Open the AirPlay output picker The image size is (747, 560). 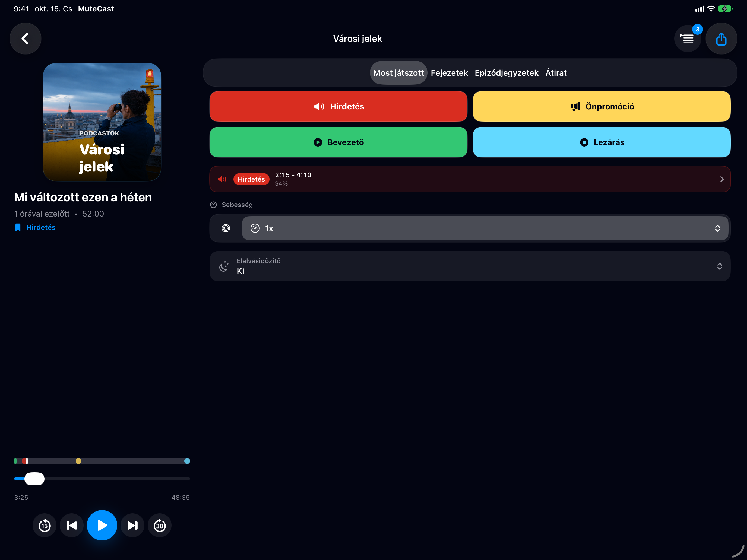coord(226,228)
